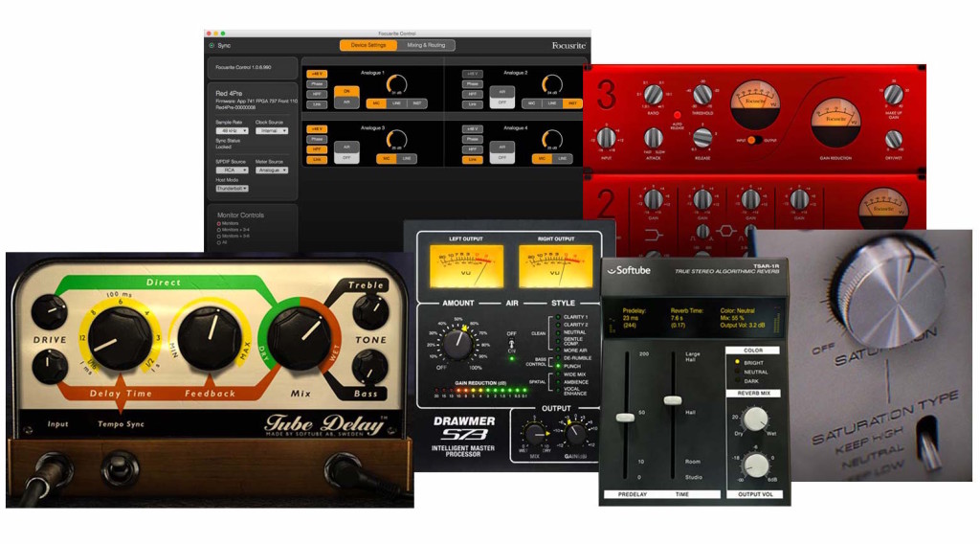Open the Host Mode Thunderbolt dropdown

(x=232, y=189)
